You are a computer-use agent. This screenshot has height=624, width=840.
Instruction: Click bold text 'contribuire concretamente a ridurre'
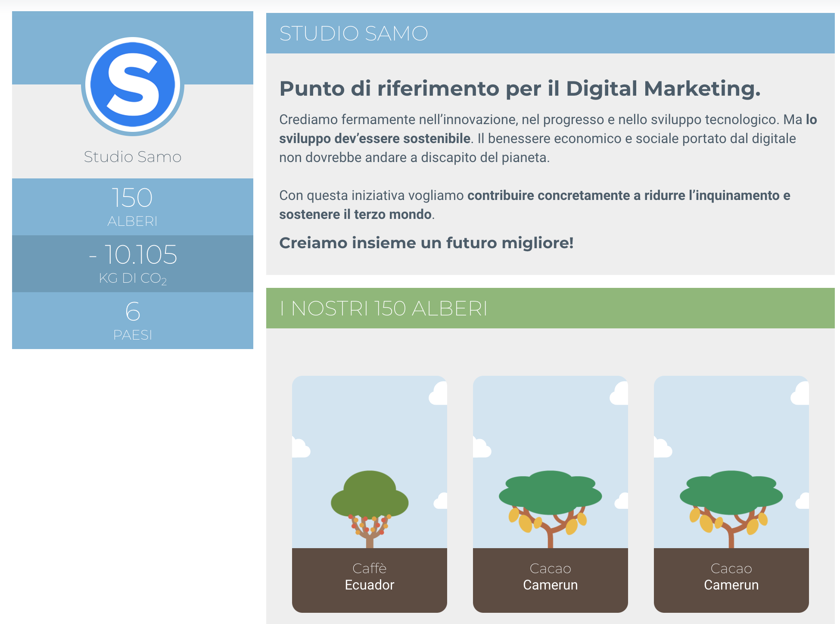pos(576,195)
